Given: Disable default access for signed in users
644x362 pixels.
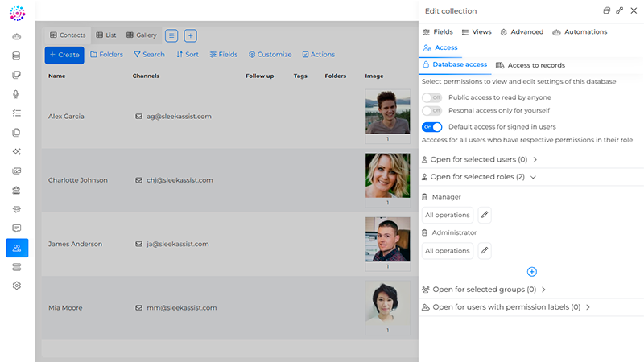Looking at the screenshot, I should (x=432, y=127).
